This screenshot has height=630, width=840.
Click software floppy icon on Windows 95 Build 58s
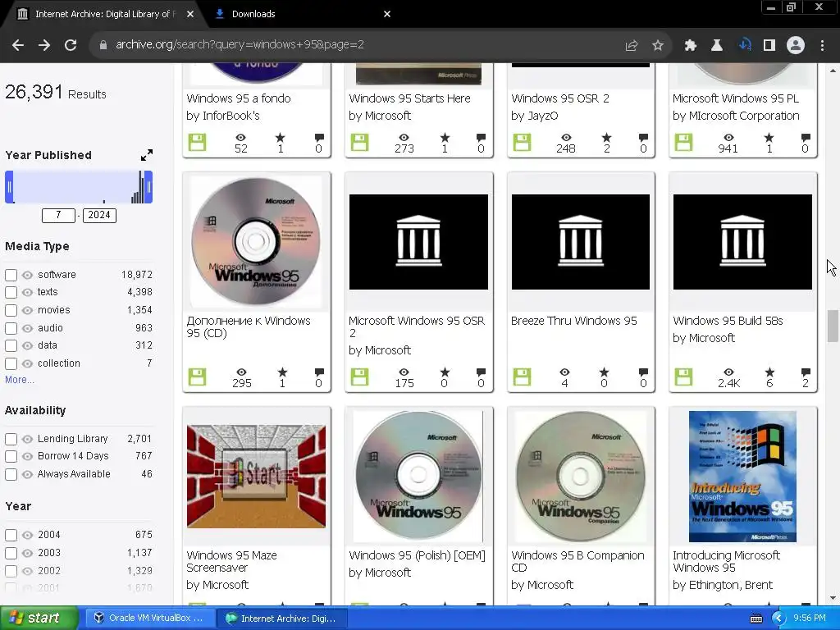pos(683,377)
